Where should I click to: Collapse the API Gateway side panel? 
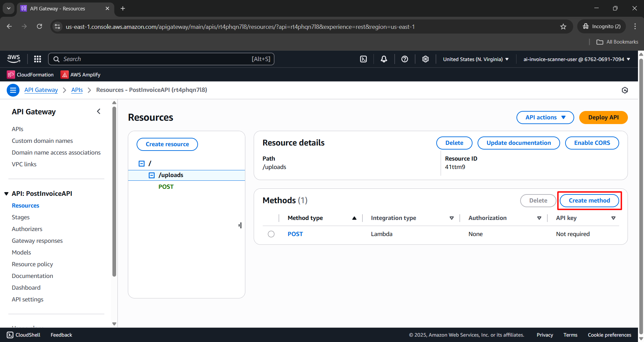pyautogui.click(x=99, y=112)
